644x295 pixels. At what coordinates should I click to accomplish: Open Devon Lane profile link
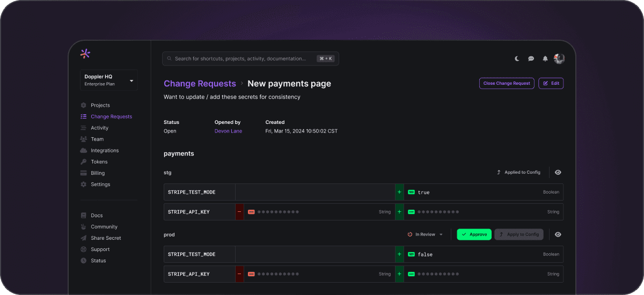228,131
